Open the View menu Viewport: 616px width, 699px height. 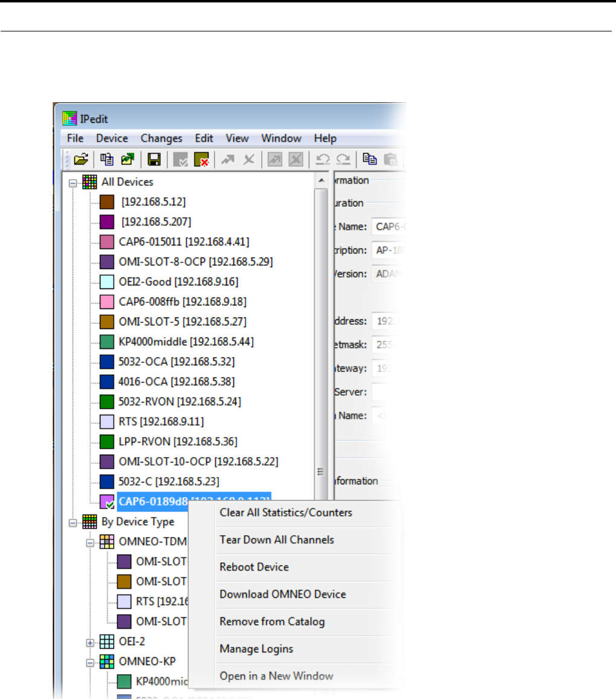pos(237,138)
